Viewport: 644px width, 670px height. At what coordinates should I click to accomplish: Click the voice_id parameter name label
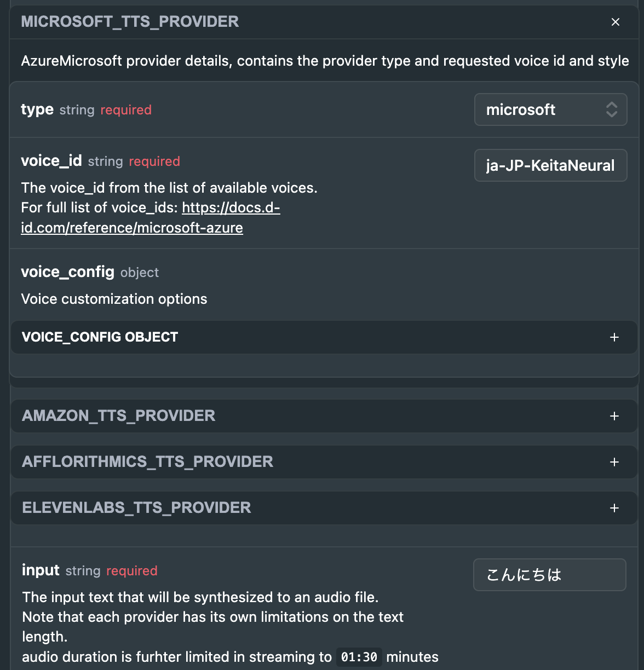click(x=51, y=161)
